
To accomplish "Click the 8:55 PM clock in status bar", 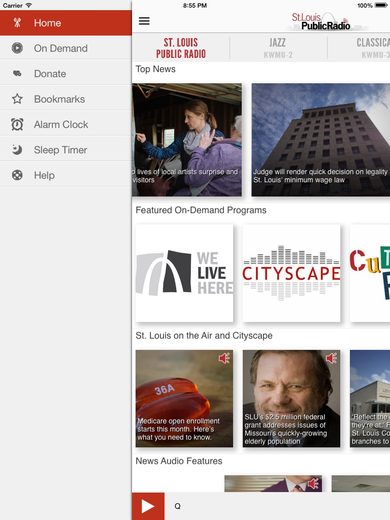I will pos(195,5).
